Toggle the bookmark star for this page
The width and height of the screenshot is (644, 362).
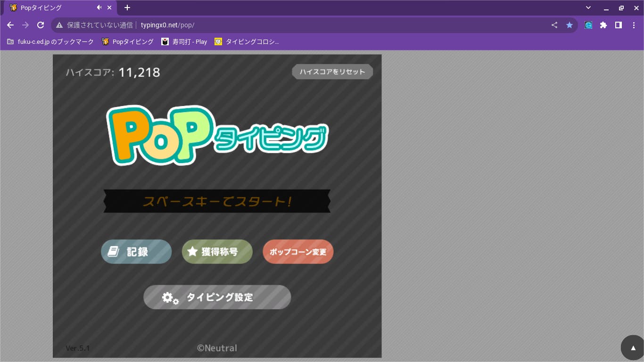(570, 25)
